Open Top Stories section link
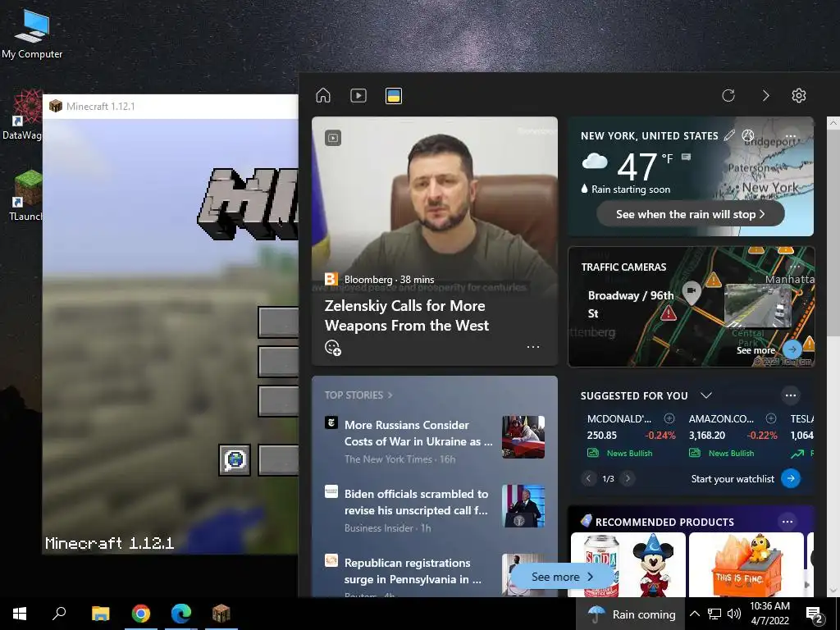Screen dimensions: 840x630 [358, 395]
